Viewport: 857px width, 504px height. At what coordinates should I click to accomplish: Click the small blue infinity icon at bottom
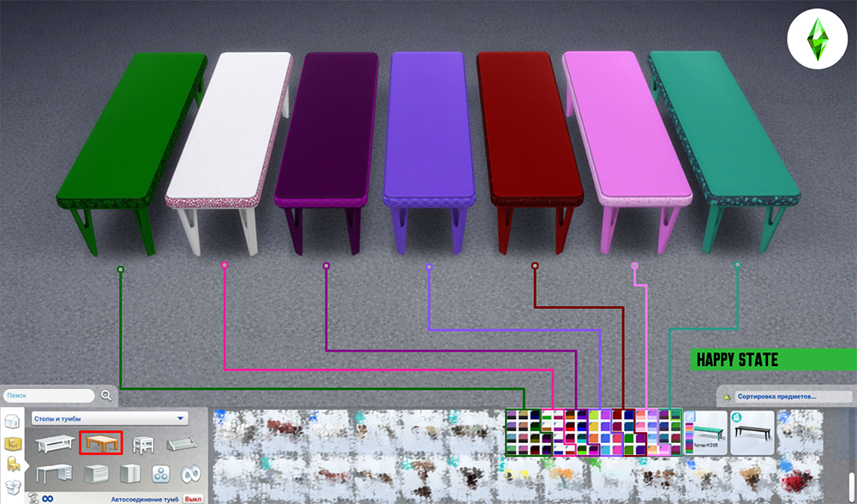(48, 499)
